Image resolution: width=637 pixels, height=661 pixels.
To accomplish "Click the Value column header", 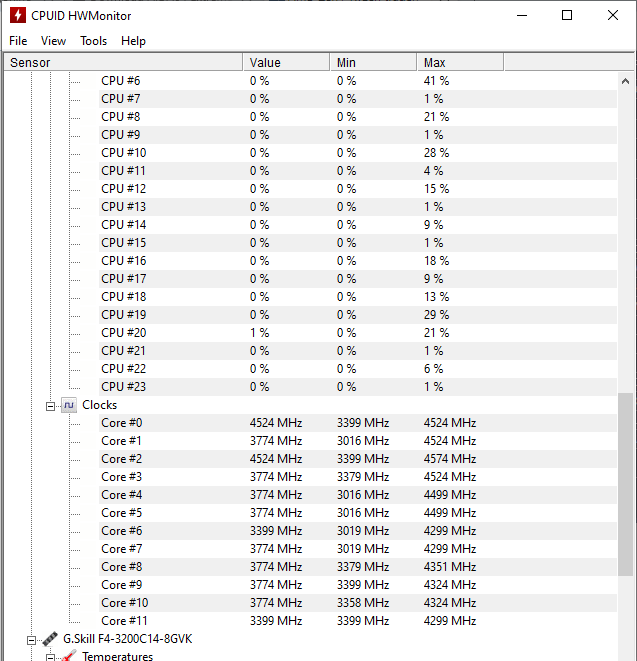I will point(286,62).
